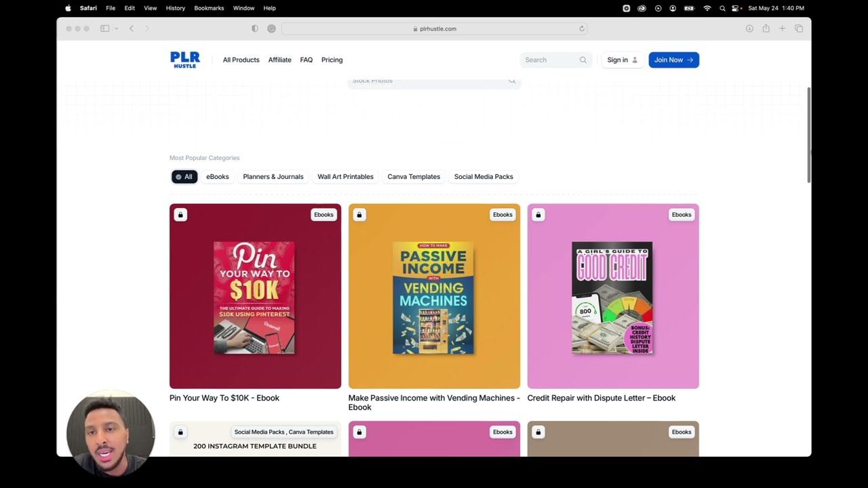Filter by Social Media Packs category

[484, 177]
